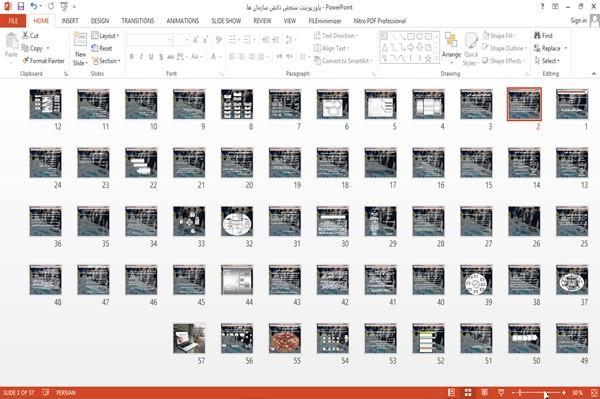Copy the selected slide
The height and width of the screenshot is (399, 600).
32,48
